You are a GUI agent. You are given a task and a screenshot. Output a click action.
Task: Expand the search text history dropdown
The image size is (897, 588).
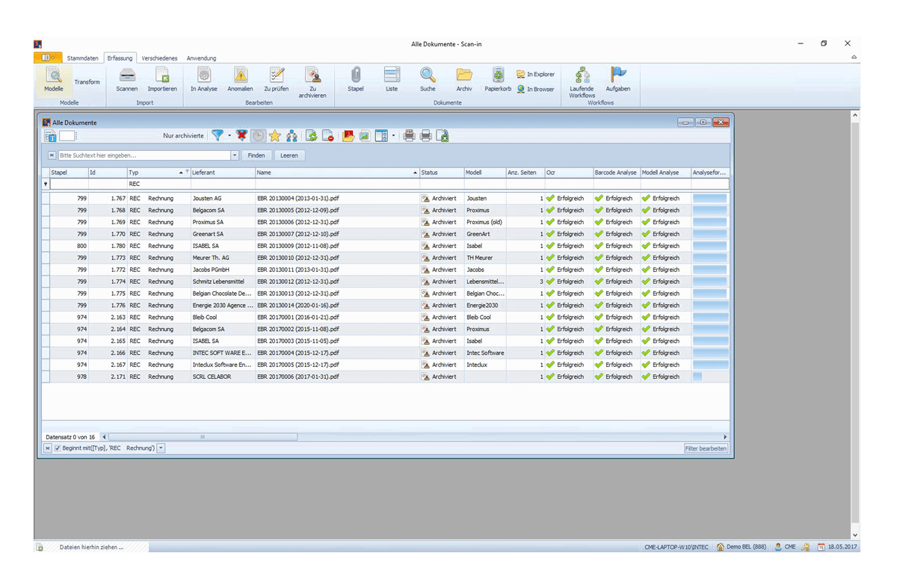tap(235, 155)
